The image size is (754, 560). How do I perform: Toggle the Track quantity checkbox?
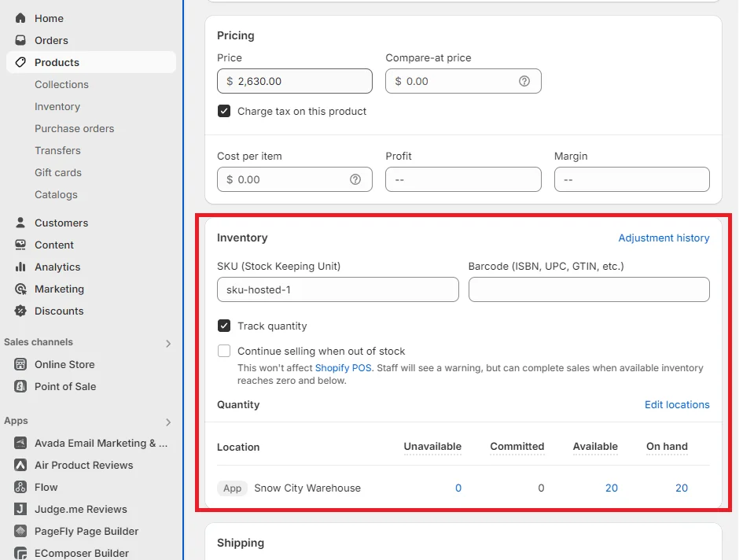(224, 326)
